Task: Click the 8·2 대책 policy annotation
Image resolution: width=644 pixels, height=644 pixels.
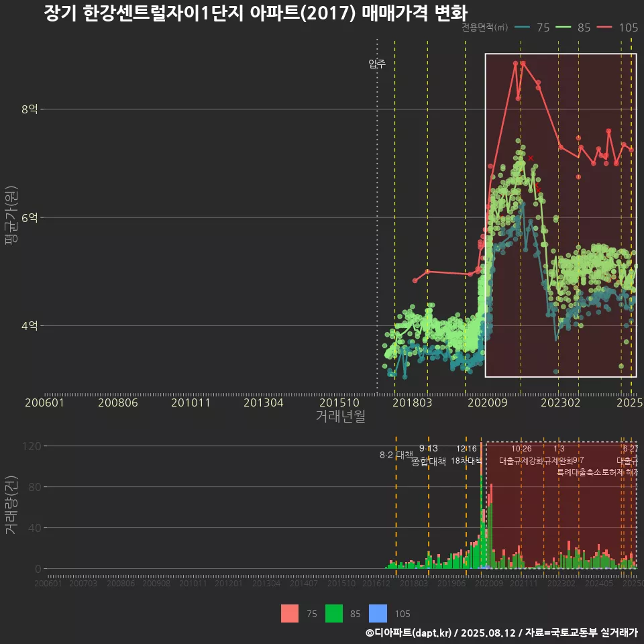Action: (396, 455)
